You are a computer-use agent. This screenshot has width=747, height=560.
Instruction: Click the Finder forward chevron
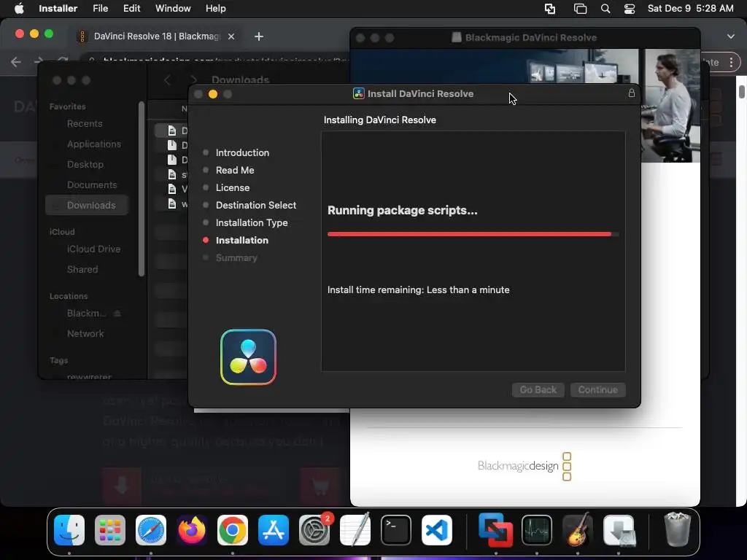(193, 80)
